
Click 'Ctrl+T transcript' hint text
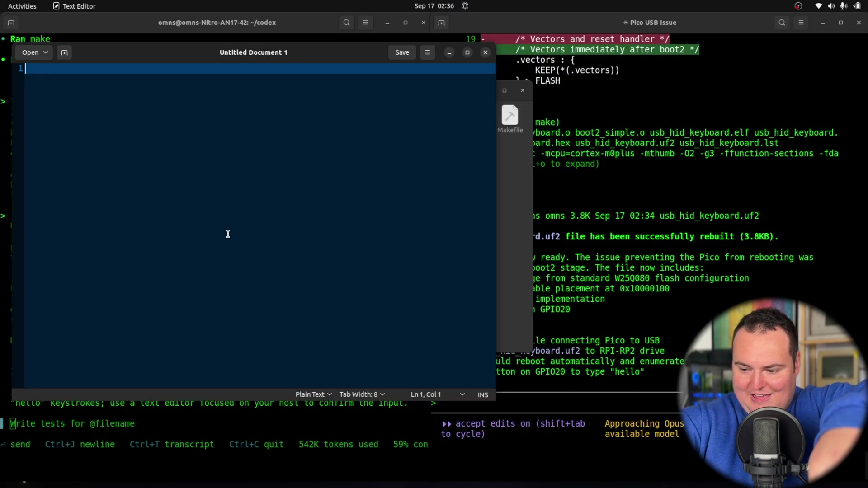(x=172, y=445)
